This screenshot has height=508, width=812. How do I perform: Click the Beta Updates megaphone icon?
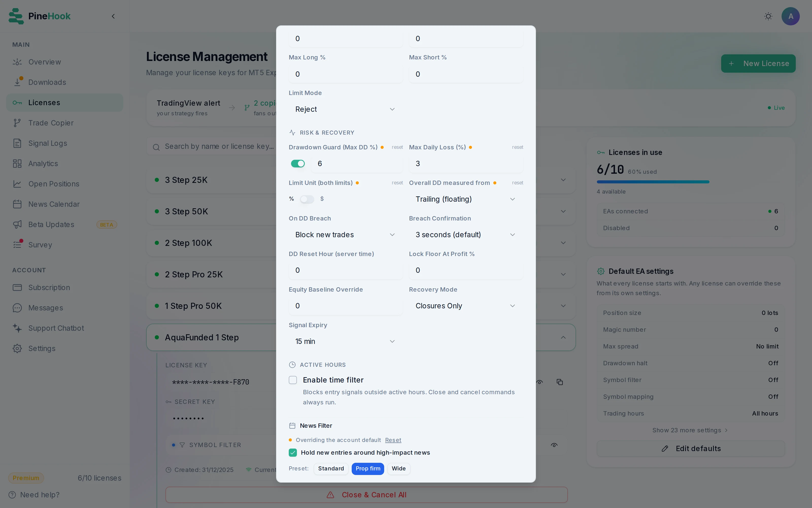(17, 225)
